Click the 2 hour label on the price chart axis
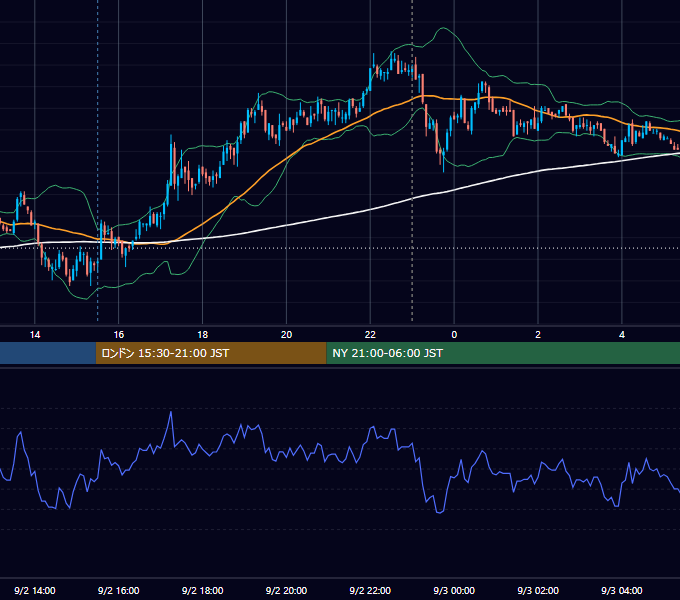Screen dimensions: 680x600 538,335
